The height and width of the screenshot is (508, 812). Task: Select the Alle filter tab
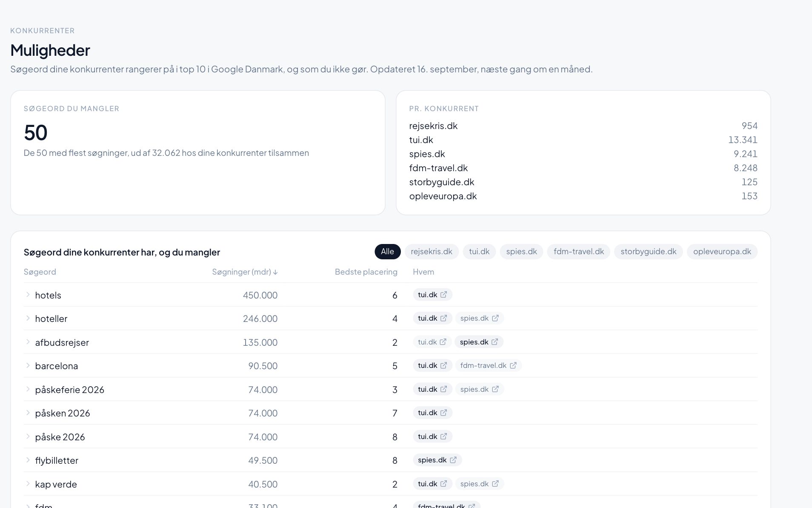(x=387, y=252)
